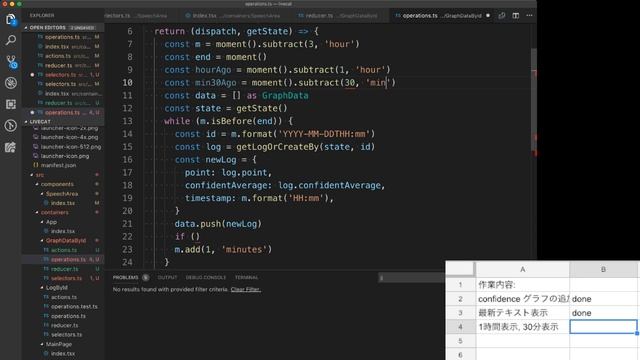Open reducer.ts marked U in Open Editors
Viewport: 640px width, 360px height.
click(x=58, y=103)
